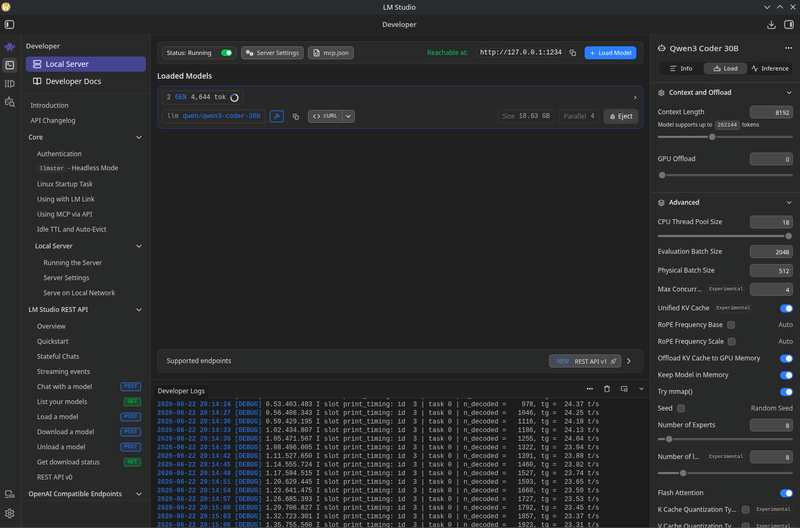
Task: Click the Context Length slider handle
Action: click(x=712, y=137)
